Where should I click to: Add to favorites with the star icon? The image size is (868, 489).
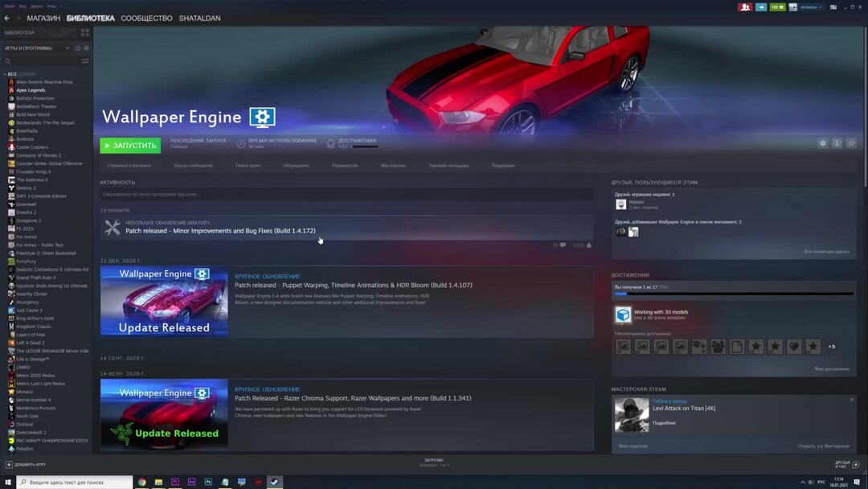coord(851,143)
